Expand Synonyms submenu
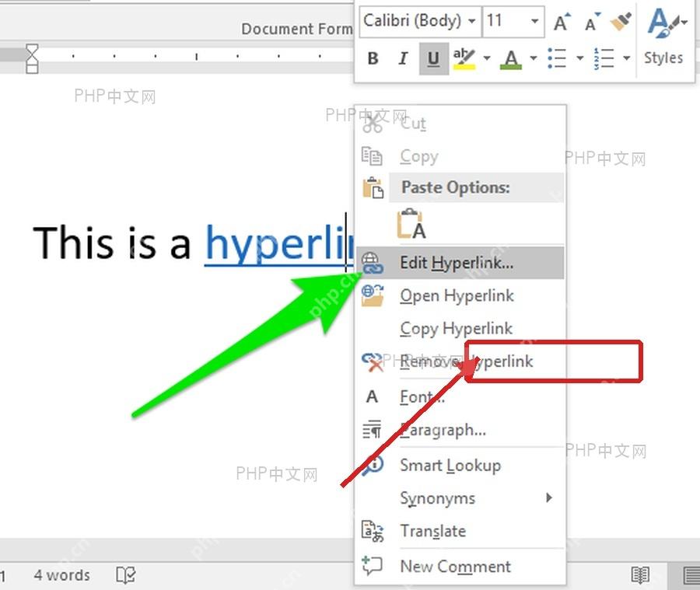Viewport: 700px width, 590px height. (460, 498)
